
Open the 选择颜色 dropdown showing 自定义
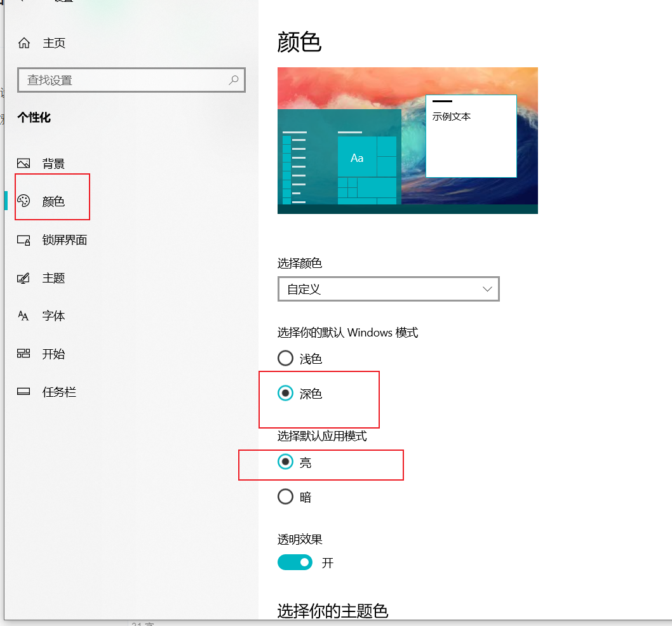(x=388, y=289)
